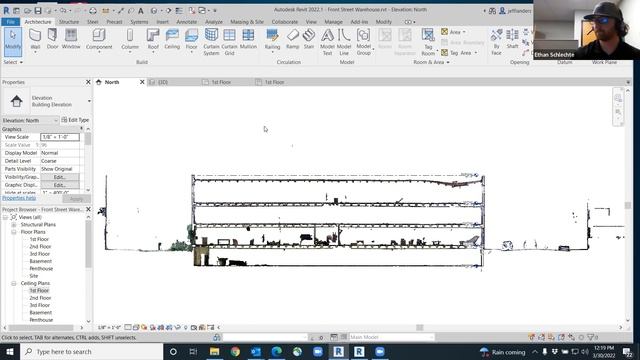Open the element type selector dropdown
640x360 pixels.
[x=89, y=101]
